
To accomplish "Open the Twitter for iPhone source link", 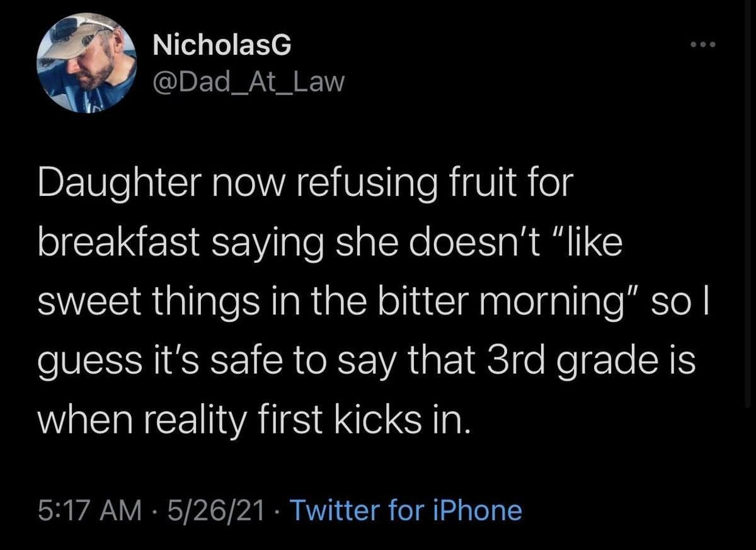I will pyautogui.click(x=404, y=509).
